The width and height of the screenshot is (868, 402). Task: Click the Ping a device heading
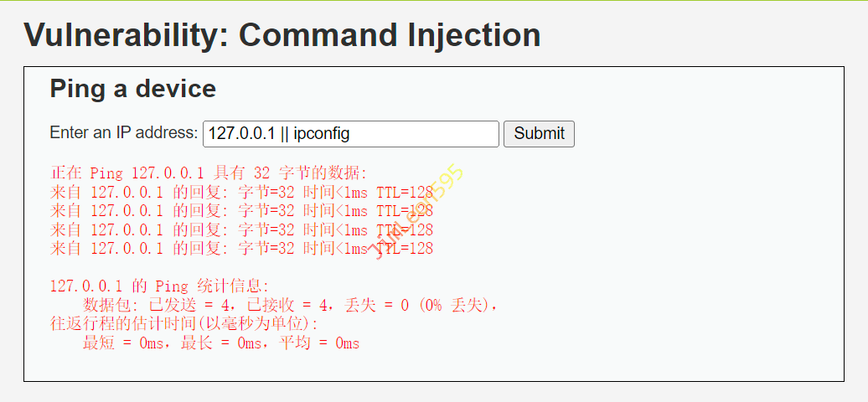[x=133, y=88]
